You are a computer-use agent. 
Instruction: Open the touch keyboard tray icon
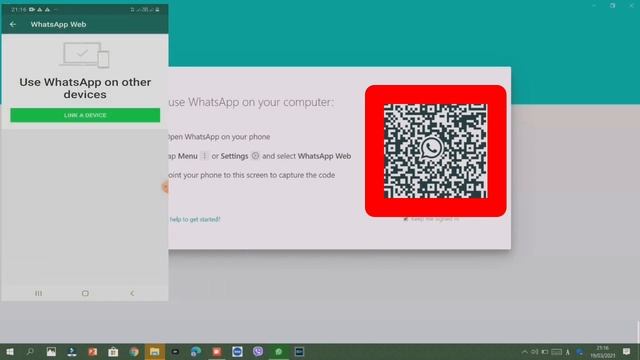556,352
